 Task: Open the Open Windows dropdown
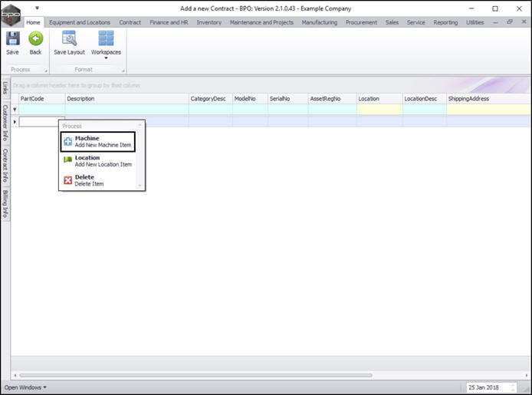point(25,387)
